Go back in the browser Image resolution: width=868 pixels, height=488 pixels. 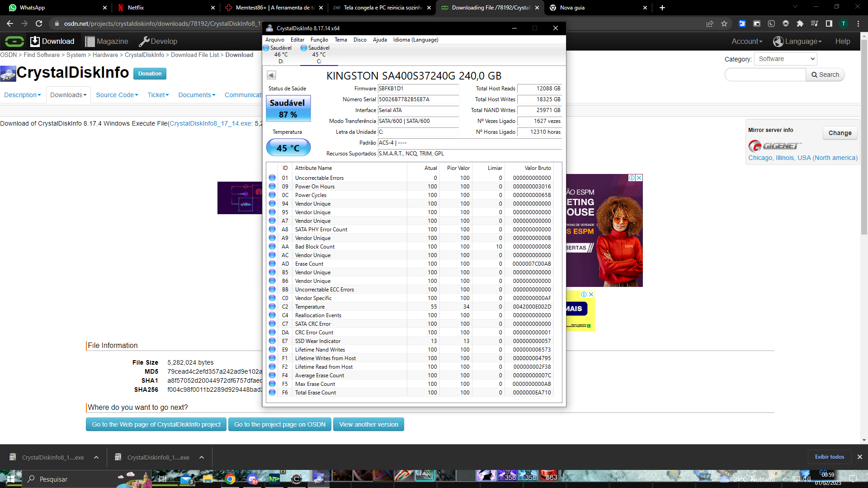click(10, 23)
